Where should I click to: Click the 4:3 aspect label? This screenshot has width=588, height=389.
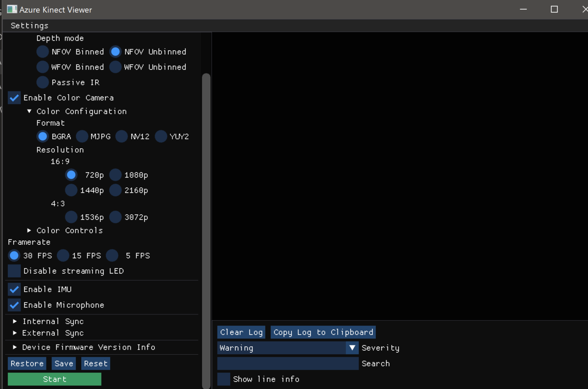58,204
